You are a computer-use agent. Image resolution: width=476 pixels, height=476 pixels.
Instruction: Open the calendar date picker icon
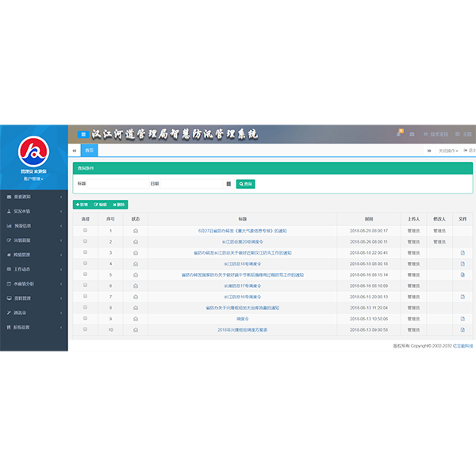(x=228, y=184)
